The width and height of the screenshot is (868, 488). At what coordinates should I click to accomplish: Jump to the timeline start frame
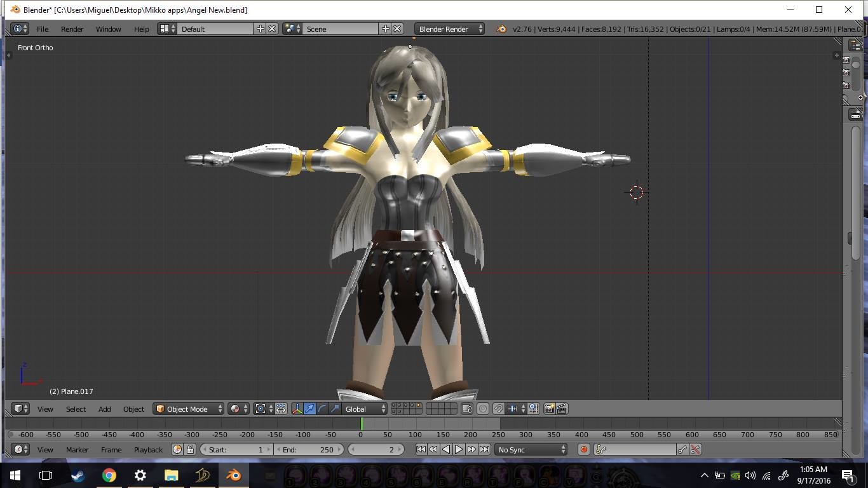pyautogui.click(x=421, y=450)
